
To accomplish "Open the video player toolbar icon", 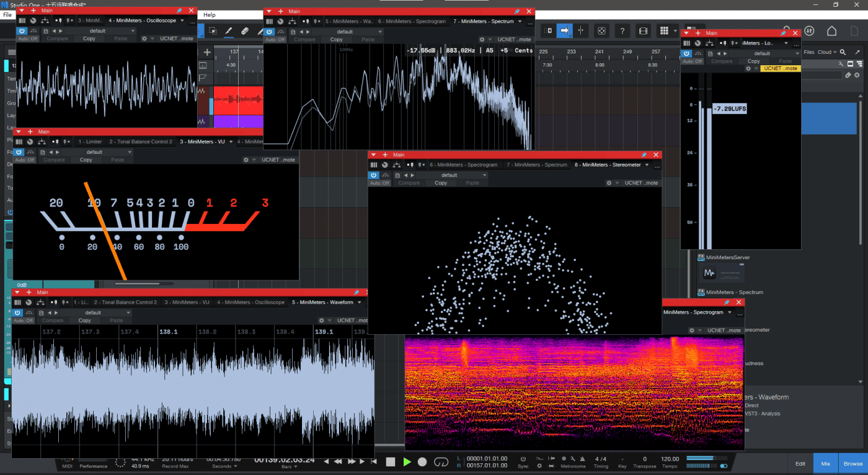I will 643,30.
